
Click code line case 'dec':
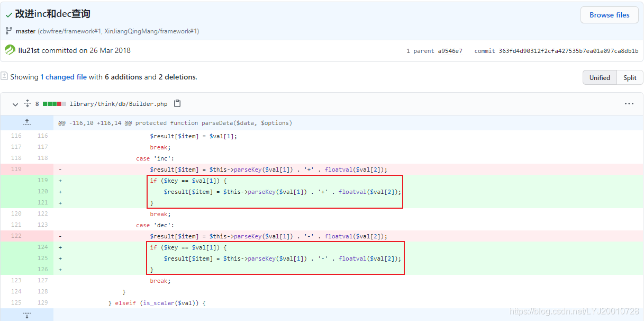pos(155,225)
